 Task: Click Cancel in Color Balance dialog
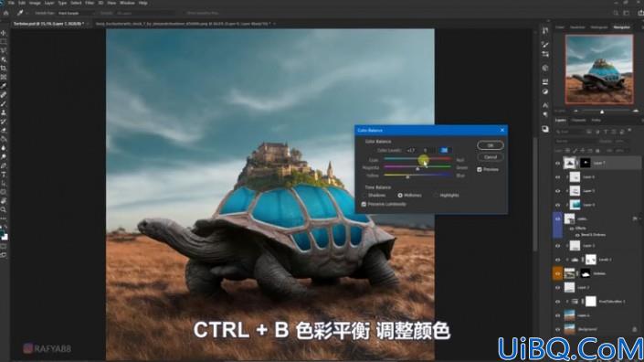pos(491,157)
